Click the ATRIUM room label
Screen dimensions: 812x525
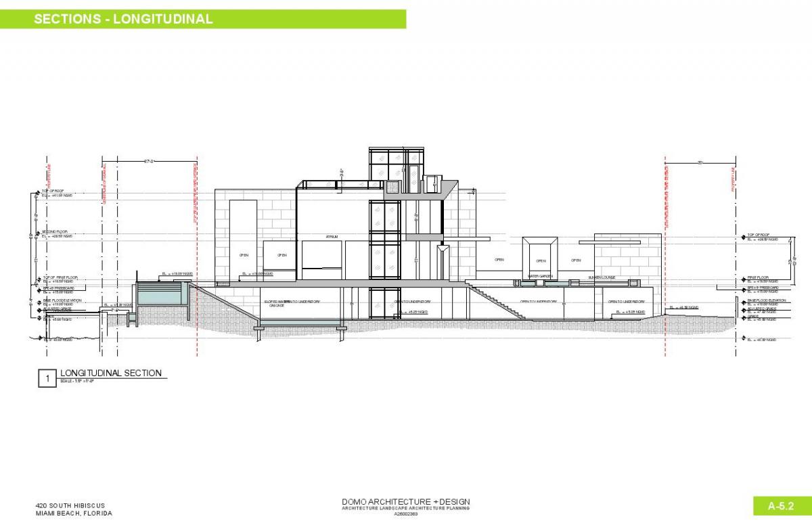(332, 237)
